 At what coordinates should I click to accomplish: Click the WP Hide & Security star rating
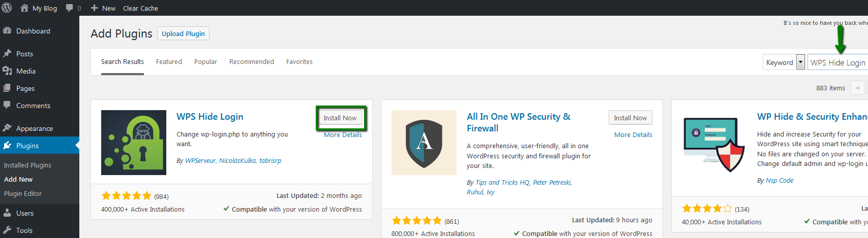point(707,209)
